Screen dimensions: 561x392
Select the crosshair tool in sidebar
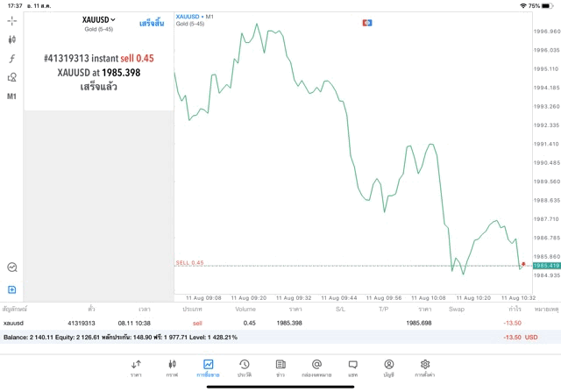click(12, 20)
